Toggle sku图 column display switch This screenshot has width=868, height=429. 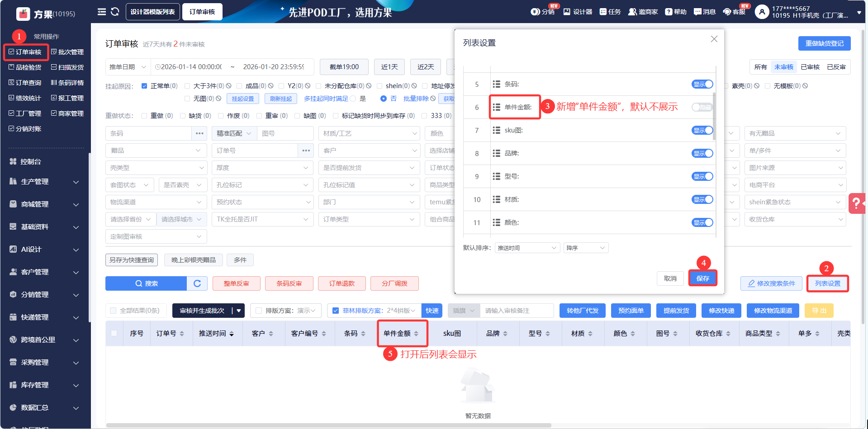point(702,130)
